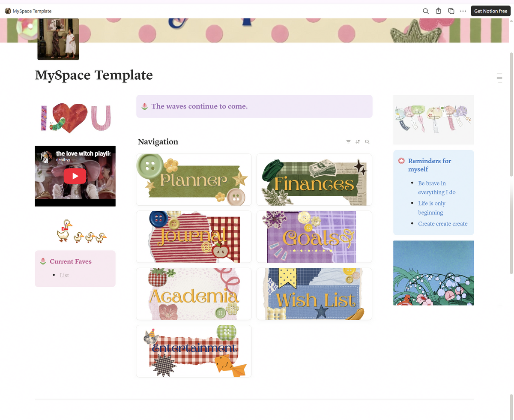This screenshot has height=420, width=514.
Task: Open the Wish List gallery card
Action: 314,294
